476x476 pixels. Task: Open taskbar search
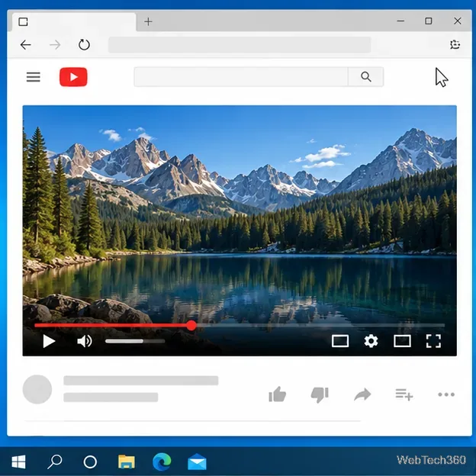[x=55, y=462]
